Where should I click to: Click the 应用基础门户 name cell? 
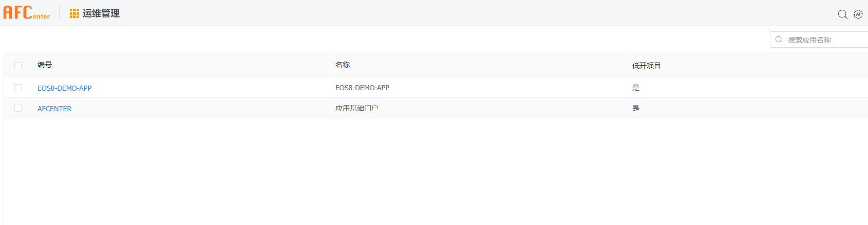click(356, 108)
